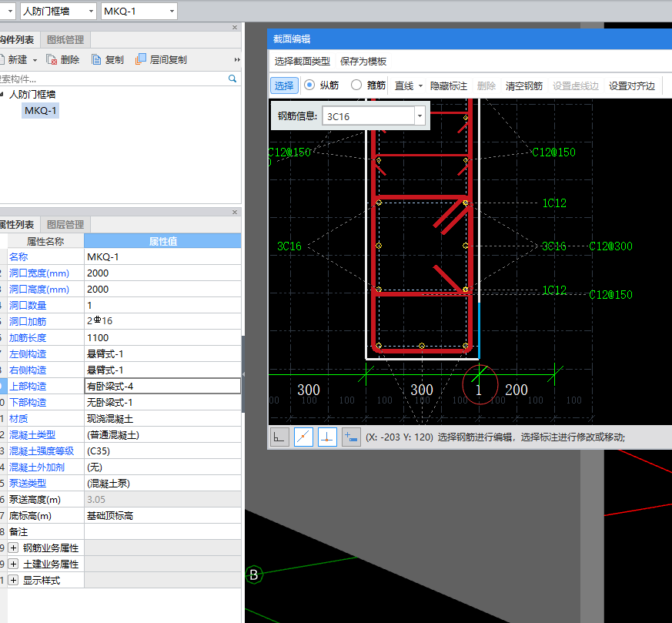The image size is (672, 623).
Task: Click the 选择 button in section toolbar
Action: [x=284, y=85]
